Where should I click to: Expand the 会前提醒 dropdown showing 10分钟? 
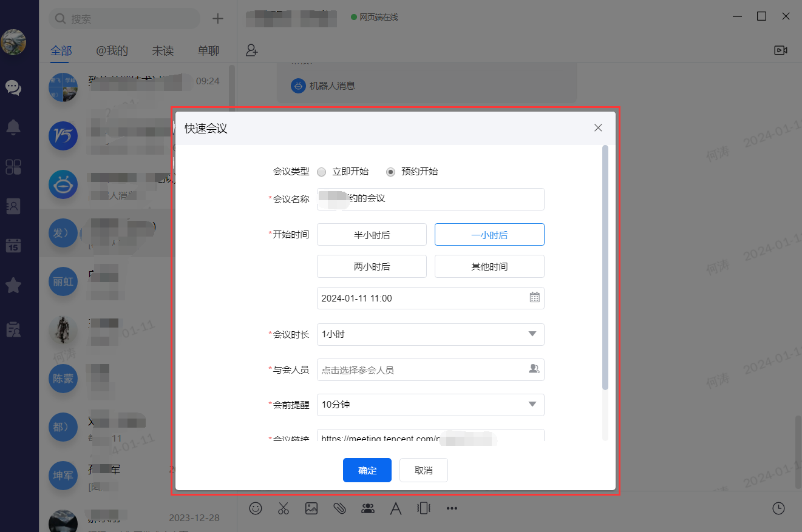click(x=430, y=405)
